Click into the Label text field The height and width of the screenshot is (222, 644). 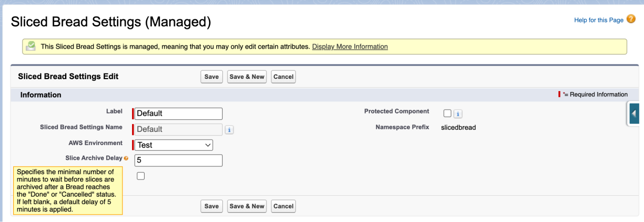point(178,114)
